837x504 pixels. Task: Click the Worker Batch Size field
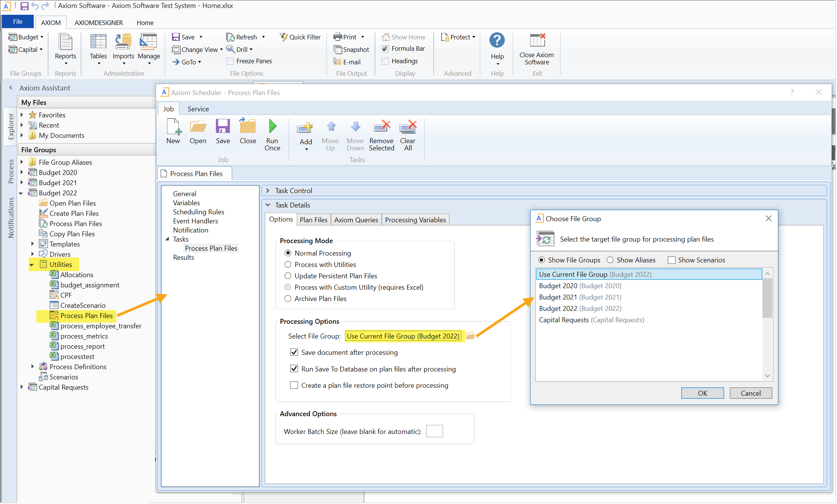434,431
